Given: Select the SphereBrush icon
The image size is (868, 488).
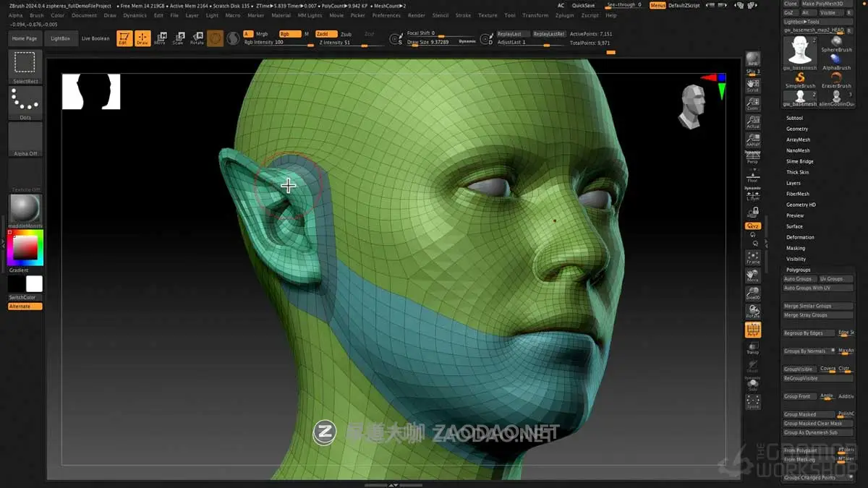Looking at the screenshot, I should pyautogui.click(x=836, y=42).
